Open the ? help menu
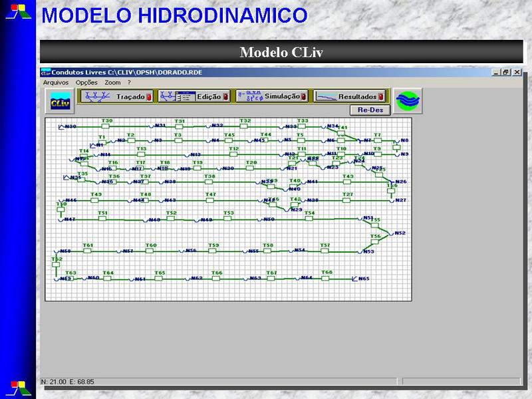The width and height of the screenshot is (532, 399). [x=129, y=82]
